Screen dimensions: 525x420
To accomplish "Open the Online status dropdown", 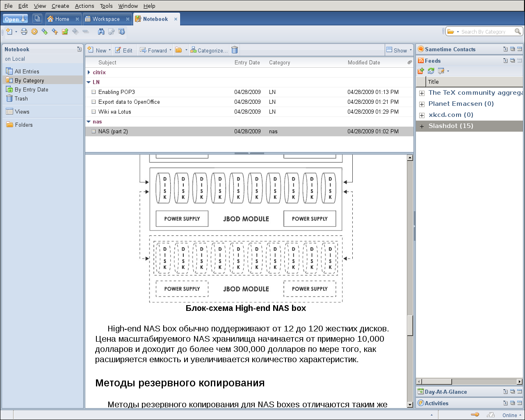I will point(512,415).
